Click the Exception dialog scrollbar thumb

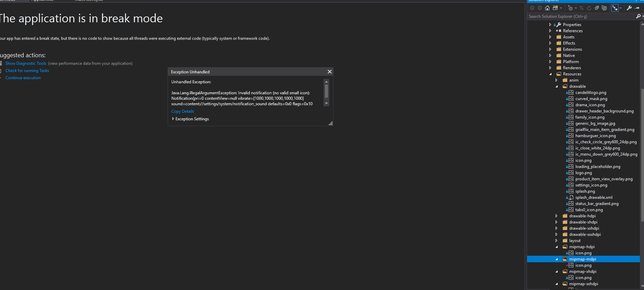click(x=326, y=91)
